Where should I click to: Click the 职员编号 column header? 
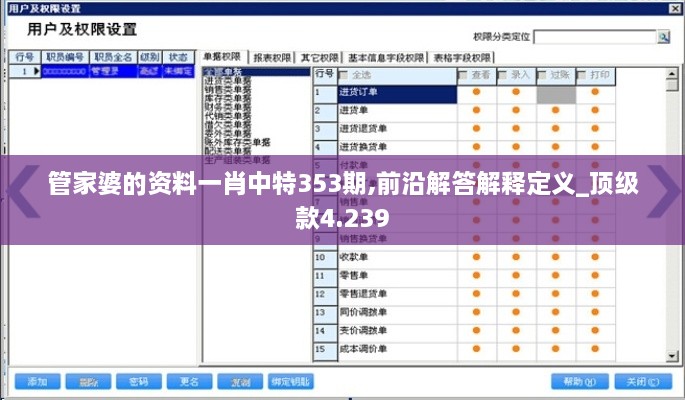click(x=65, y=57)
